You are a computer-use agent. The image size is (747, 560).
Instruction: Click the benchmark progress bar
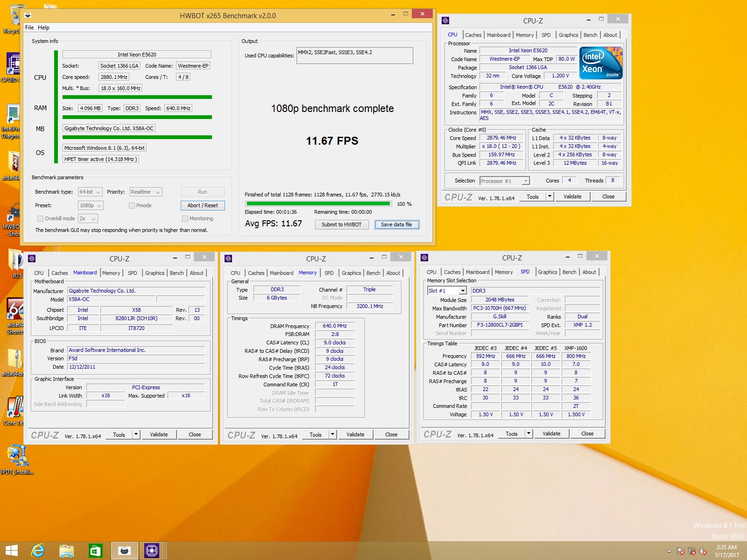(x=318, y=203)
